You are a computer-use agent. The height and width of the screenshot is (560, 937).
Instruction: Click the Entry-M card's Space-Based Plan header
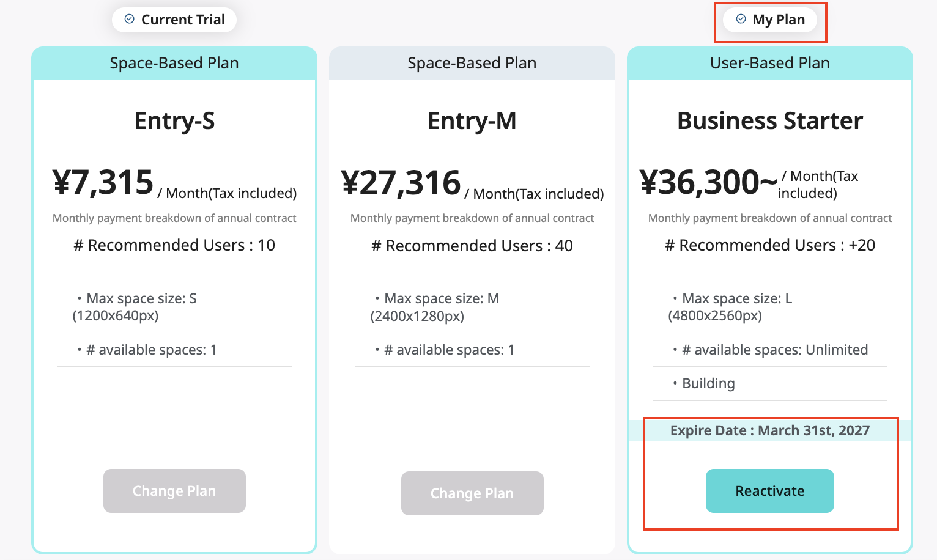point(472,63)
